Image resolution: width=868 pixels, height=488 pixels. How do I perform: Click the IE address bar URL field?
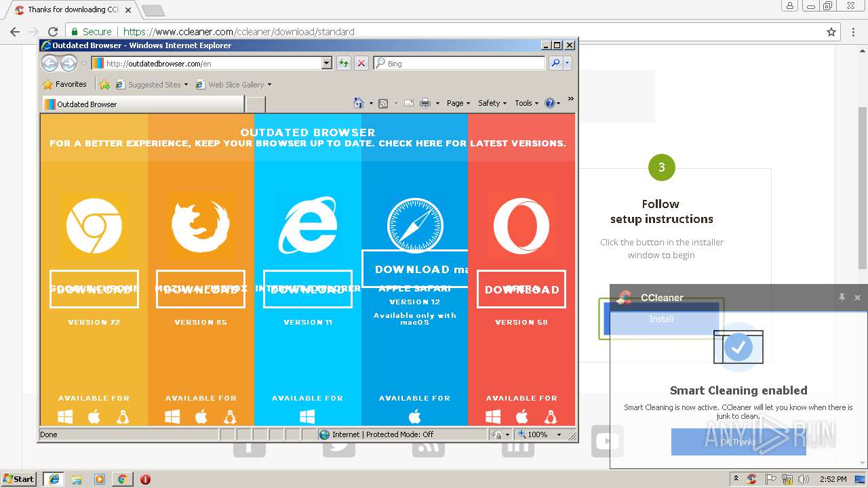212,63
